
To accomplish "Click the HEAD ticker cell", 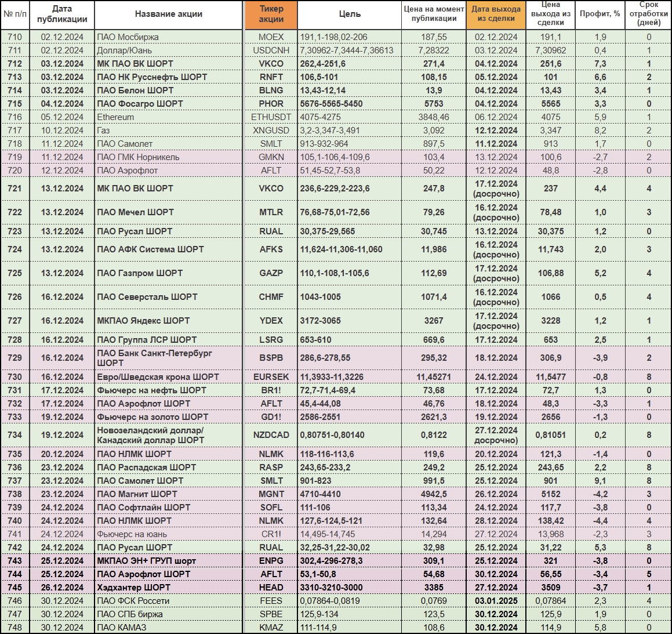I will (x=271, y=587).
